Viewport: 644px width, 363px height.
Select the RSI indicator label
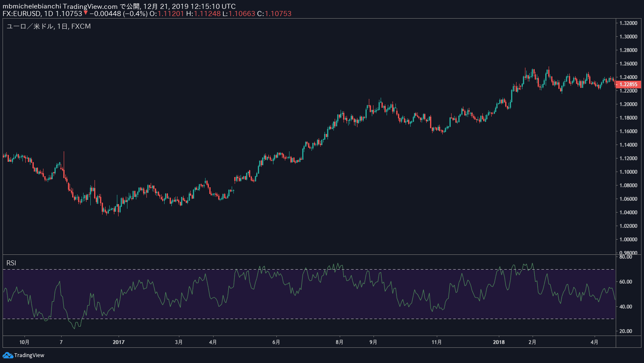click(x=11, y=263)
